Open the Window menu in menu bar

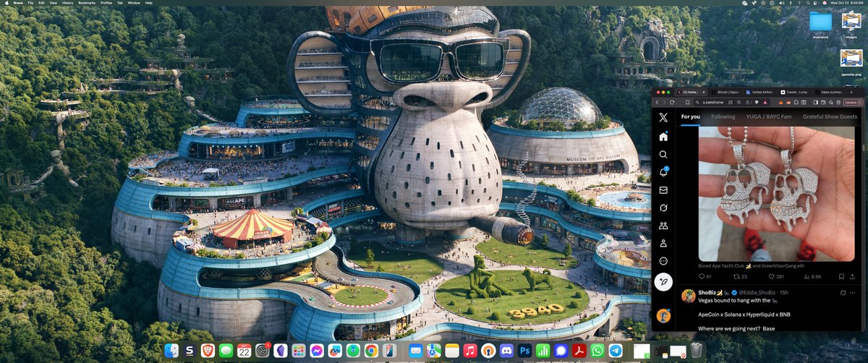pos(134,3)
